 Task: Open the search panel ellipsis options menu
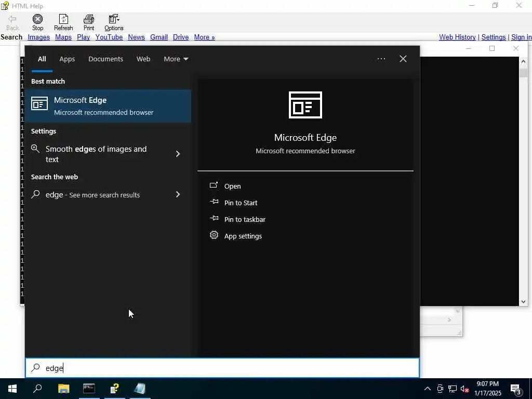(381, 59)
